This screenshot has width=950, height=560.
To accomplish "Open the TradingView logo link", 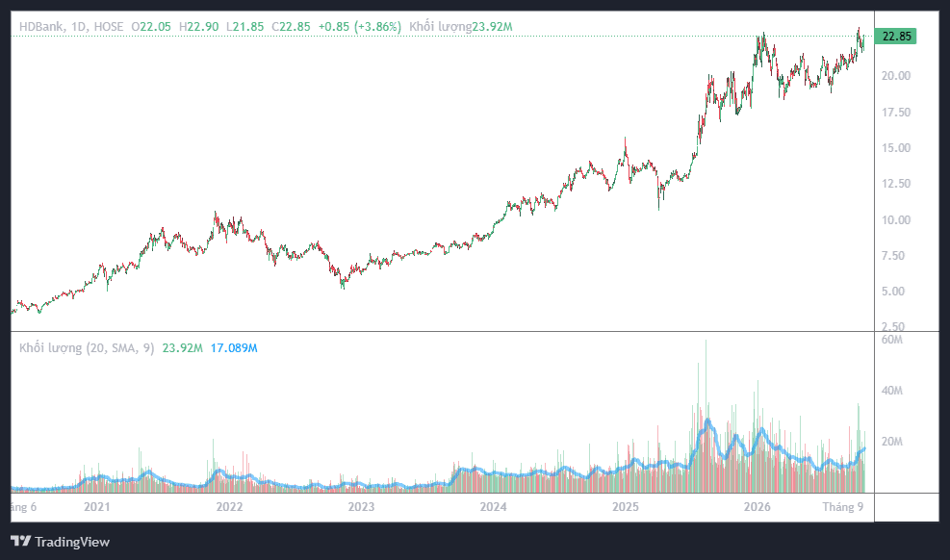I will [60, 541].
